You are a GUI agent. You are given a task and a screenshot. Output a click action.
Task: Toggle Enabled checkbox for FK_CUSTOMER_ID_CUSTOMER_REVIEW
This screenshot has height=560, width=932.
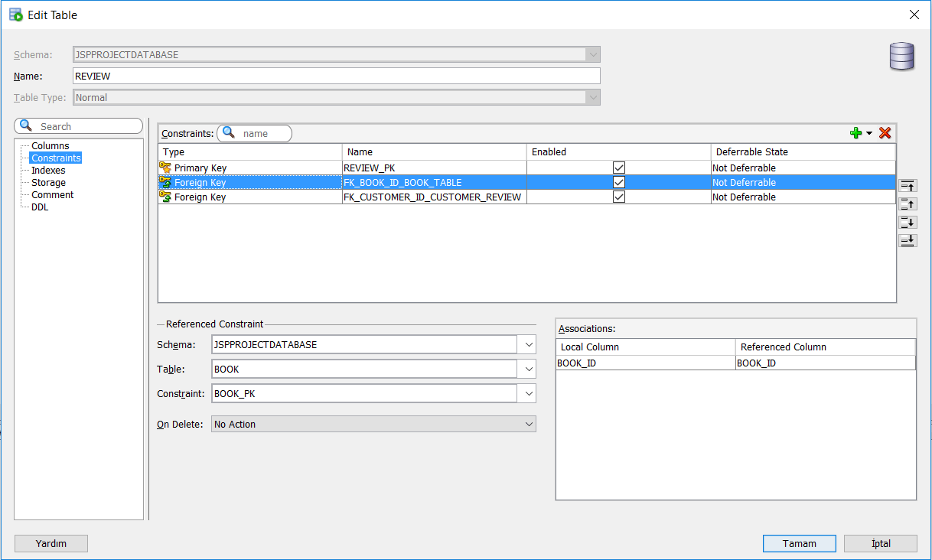(619, 197)
